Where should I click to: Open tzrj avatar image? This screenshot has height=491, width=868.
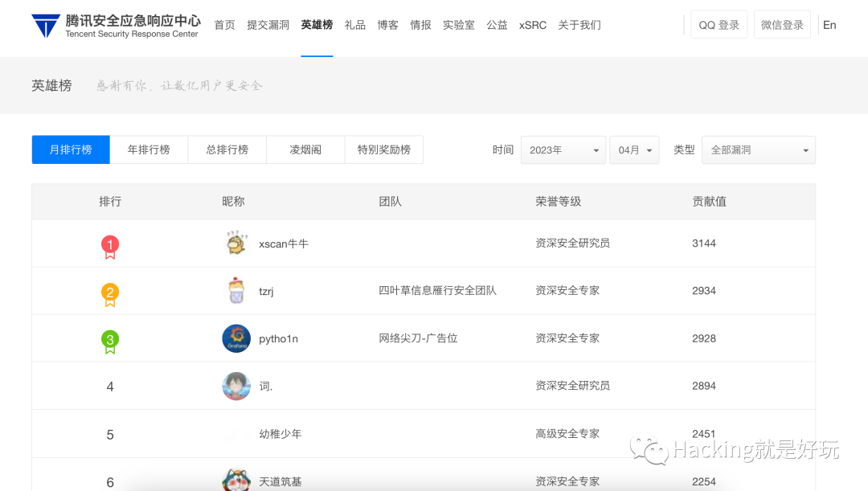click(x=236, y=291)
